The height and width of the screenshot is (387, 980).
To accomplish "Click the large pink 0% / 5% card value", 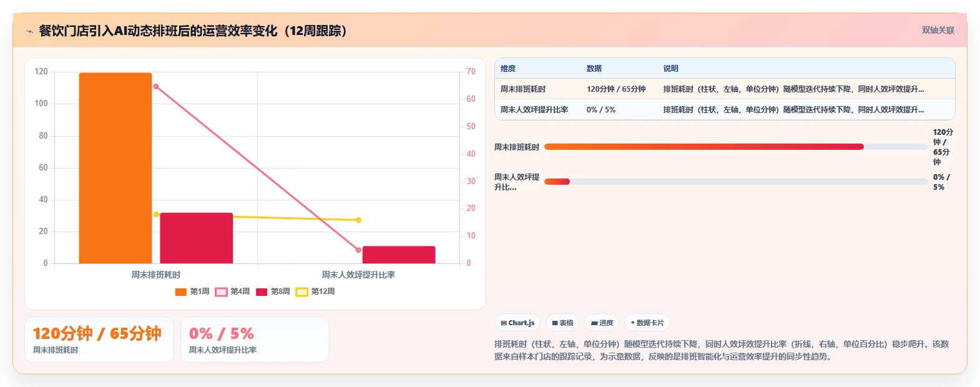I will click(222, 333).
